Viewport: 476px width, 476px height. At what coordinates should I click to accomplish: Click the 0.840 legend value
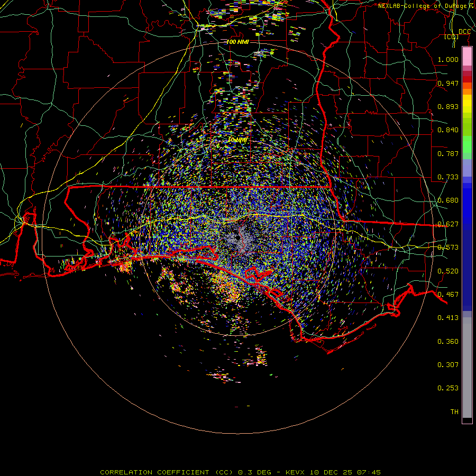click(448, 130)
